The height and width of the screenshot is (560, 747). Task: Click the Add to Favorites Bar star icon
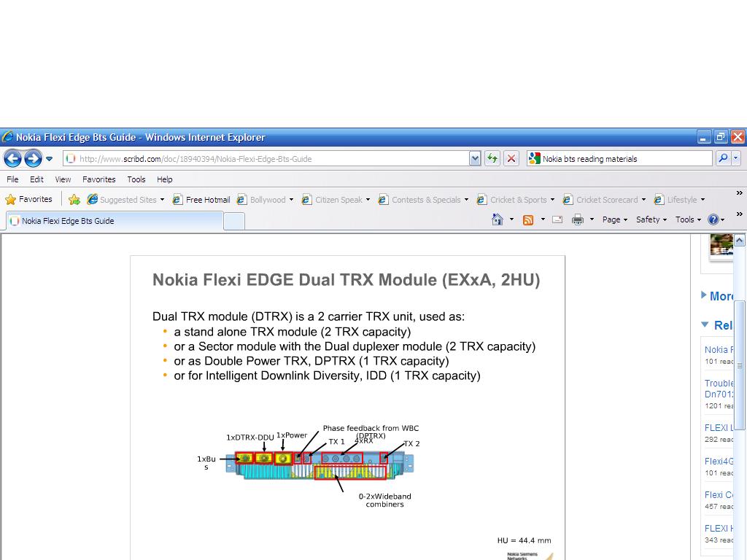(x=74, y=199)
